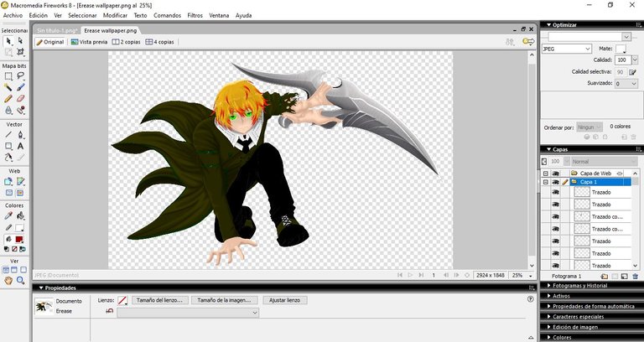Select the Magic Wand tool
The width and height of the screenshot is (644, 342).
(x=8, y=87)
